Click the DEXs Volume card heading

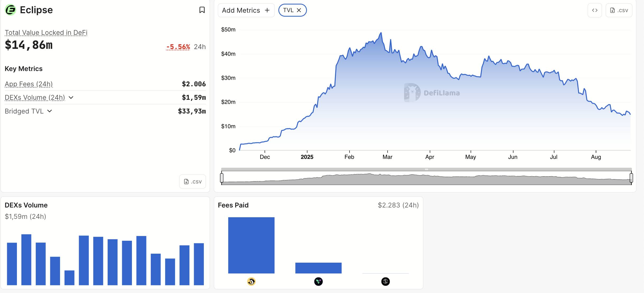(x=26, y=205)
